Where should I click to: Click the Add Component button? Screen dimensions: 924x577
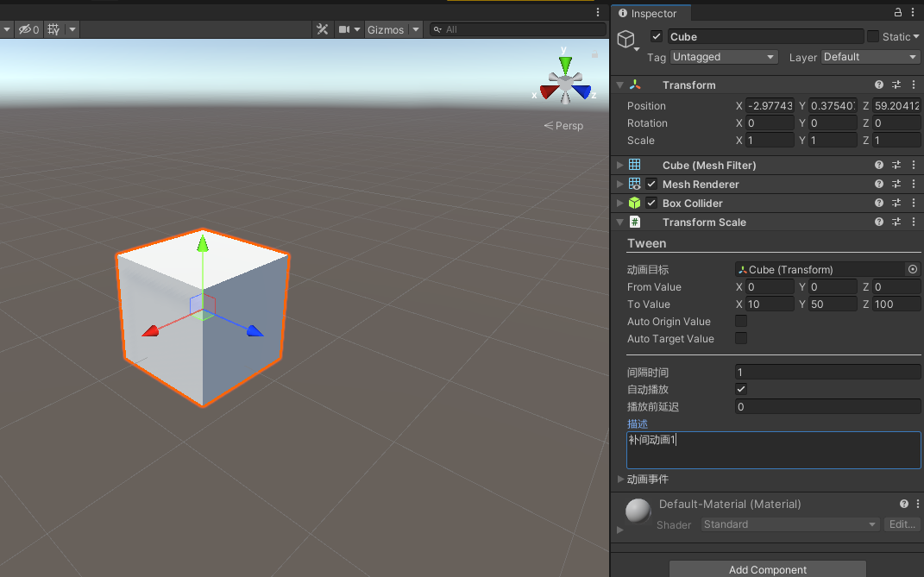767,569
